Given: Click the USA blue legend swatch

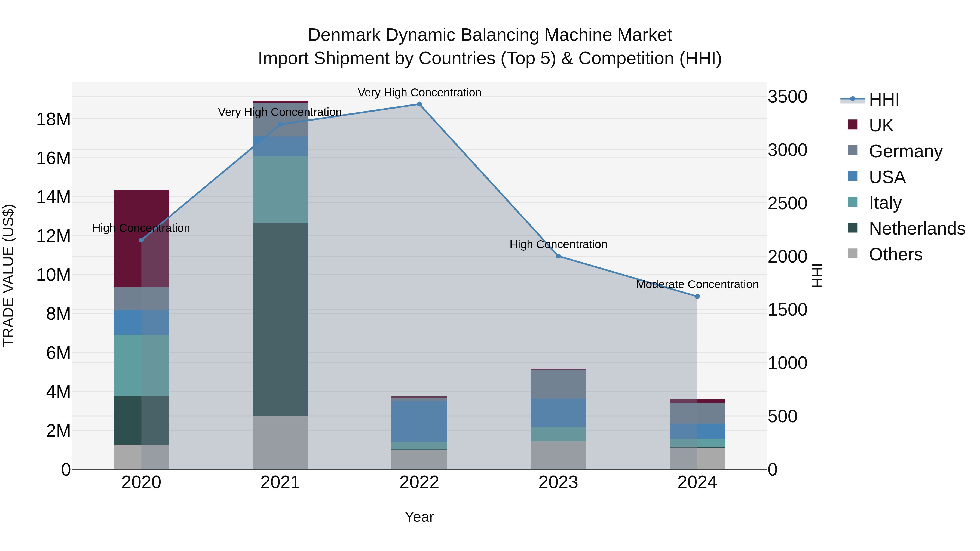Looking at the screenshot, I should 853,176.
